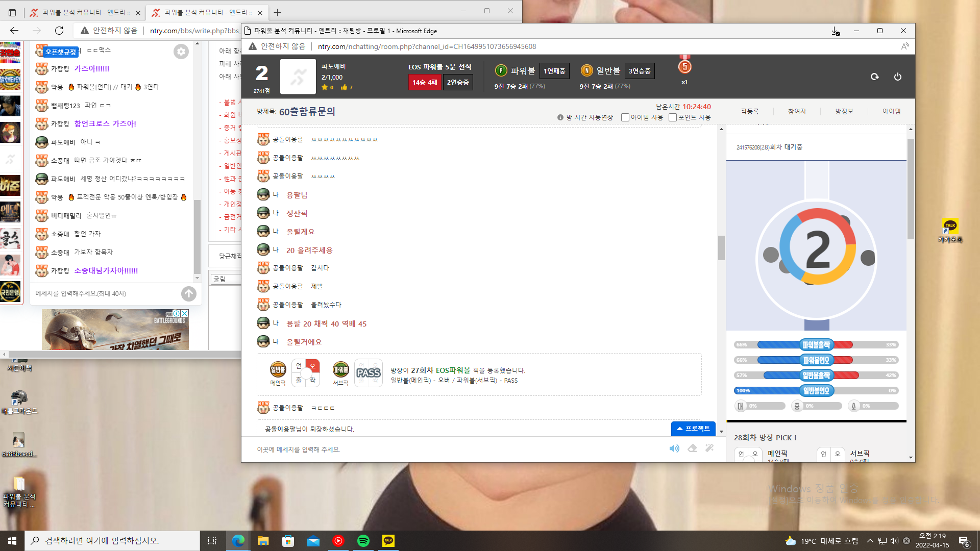
Task: Click the popup window address bar URL
Action: (x=427, y=46)
